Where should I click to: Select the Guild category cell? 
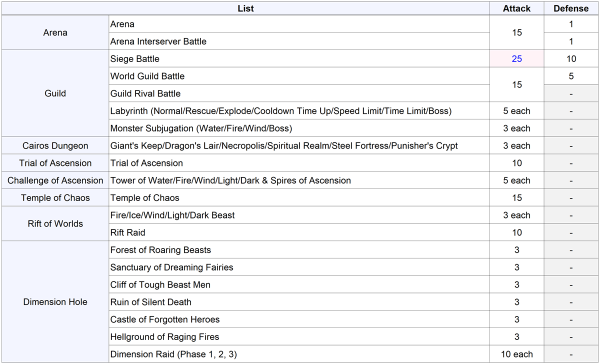(x=55, y=93)
